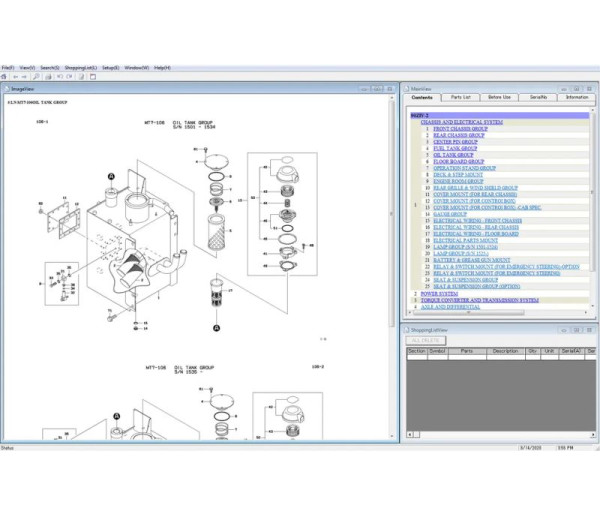Viewport: 600px width, 516px height.
Task: Switch to the Before Use tab
Action: point(499,97)
